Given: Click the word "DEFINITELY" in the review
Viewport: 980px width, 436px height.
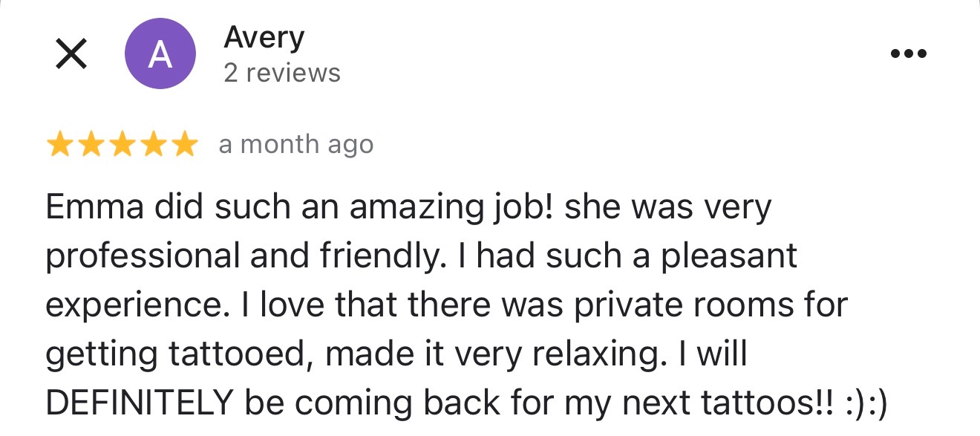Looking at the screenshot, I should 140,403.
